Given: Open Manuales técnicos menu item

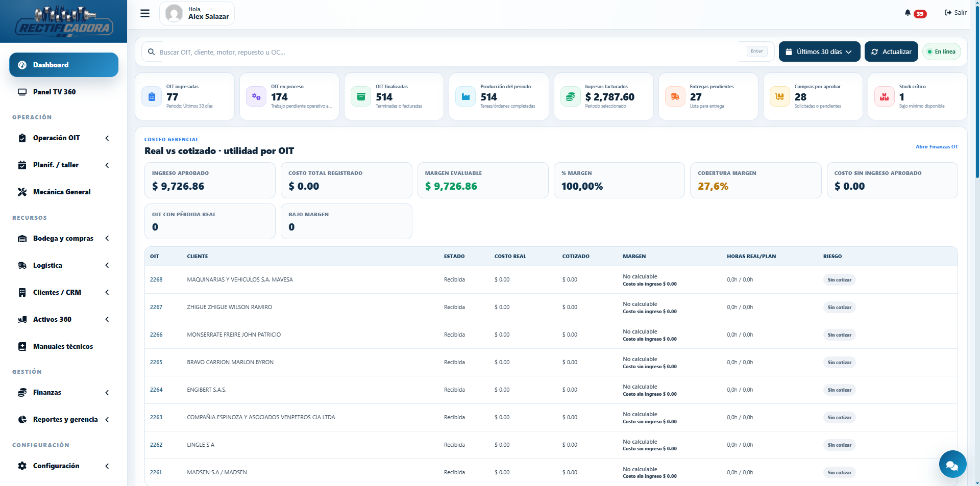Looking at the screenshot, I should click(64, 346).
